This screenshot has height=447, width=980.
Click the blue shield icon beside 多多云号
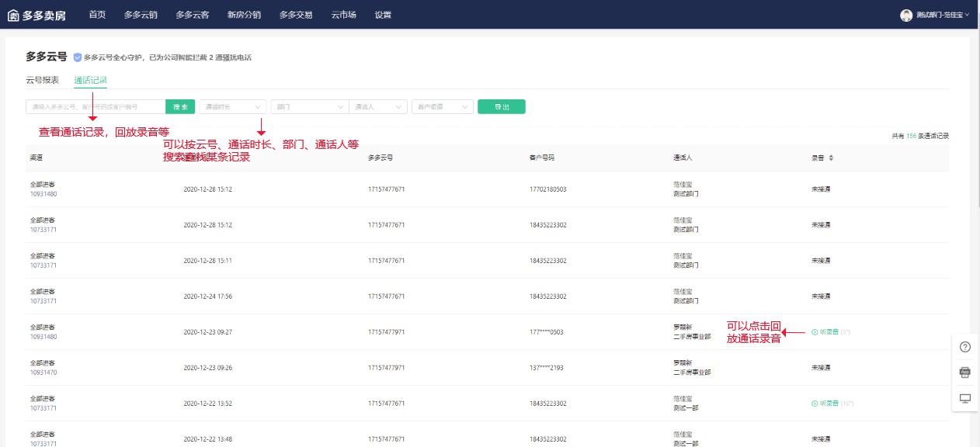point(77,57)
